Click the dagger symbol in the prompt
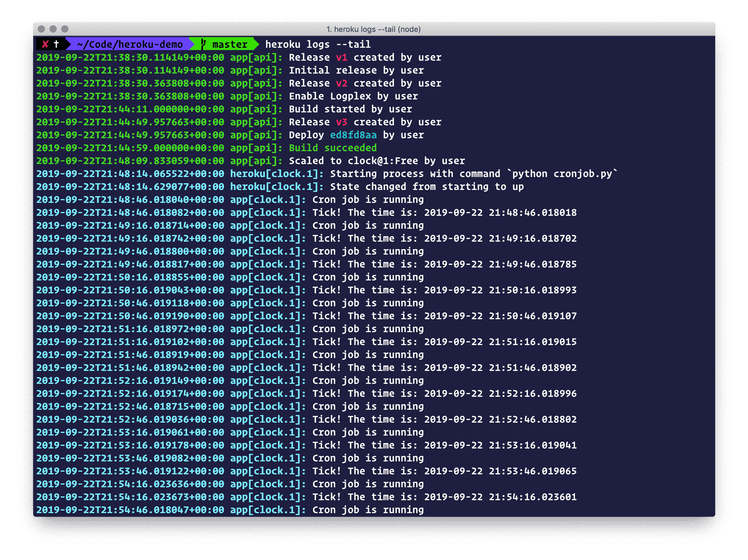Image resolution: width=748 pixels, height=560 pixels. coord(56,44)
